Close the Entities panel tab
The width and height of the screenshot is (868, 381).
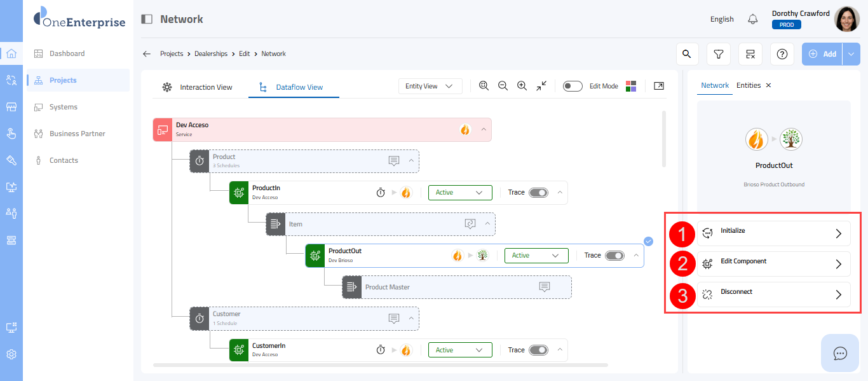tap(768, 85)
